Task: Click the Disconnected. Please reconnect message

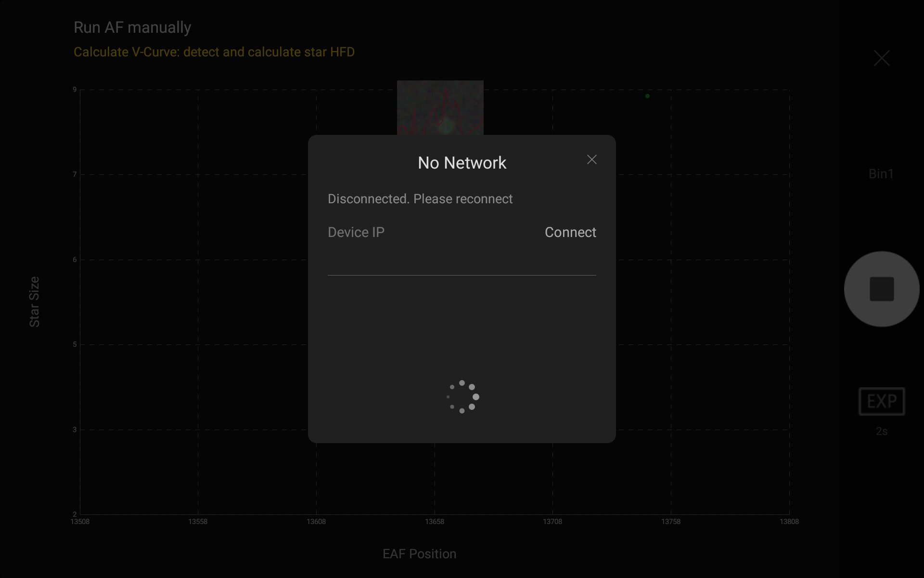Action: (x=420, y=199)
